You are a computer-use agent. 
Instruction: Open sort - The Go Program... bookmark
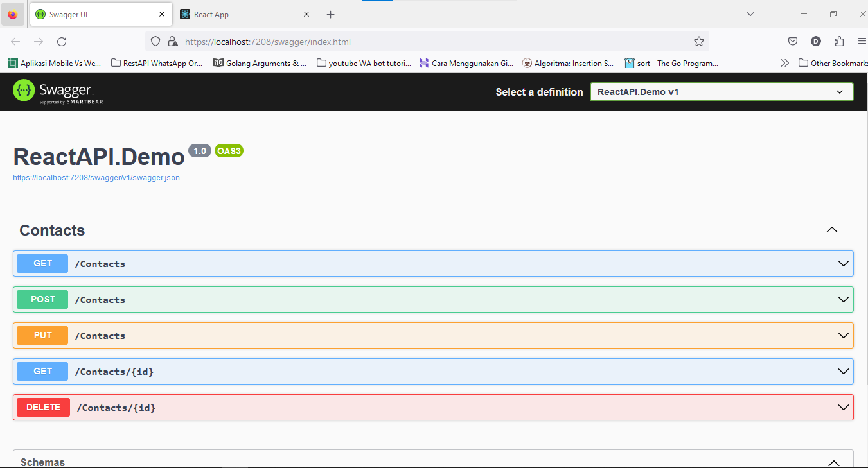pyautogui.click(x=671, y=63)
